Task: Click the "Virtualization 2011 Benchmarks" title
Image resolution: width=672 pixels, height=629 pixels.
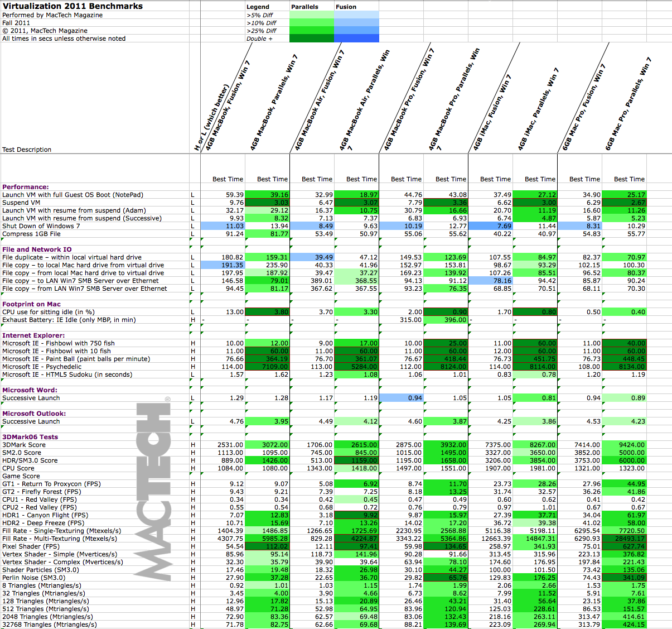Action: (x=72, y=6)
